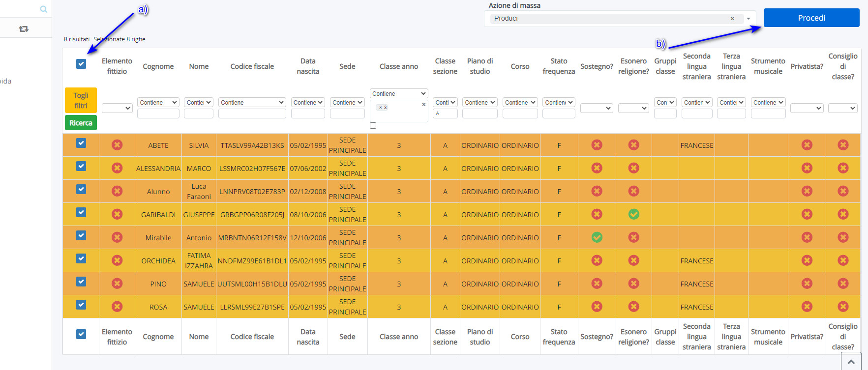
Task: Click FRANCESE cell in ABETE row
Action: 697,145
